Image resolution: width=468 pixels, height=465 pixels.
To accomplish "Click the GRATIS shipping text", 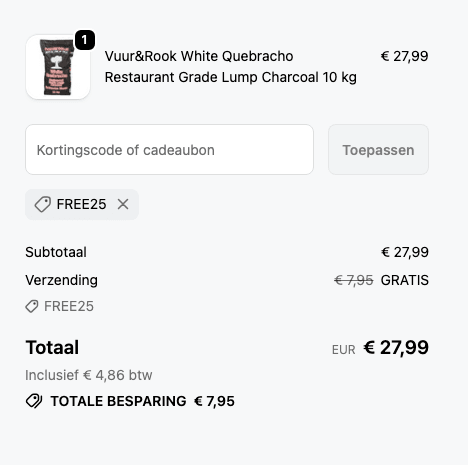I will click(x=405, y=280).
